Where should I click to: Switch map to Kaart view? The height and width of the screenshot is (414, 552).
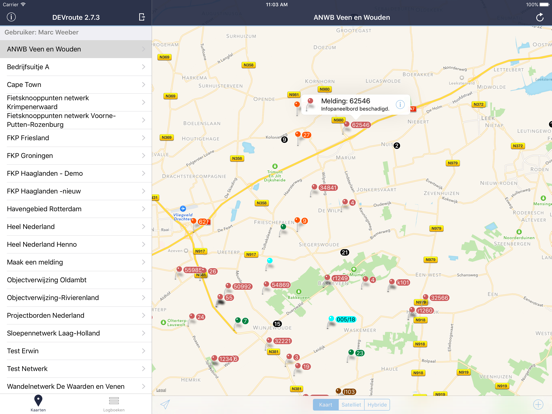tap(326, 404)
